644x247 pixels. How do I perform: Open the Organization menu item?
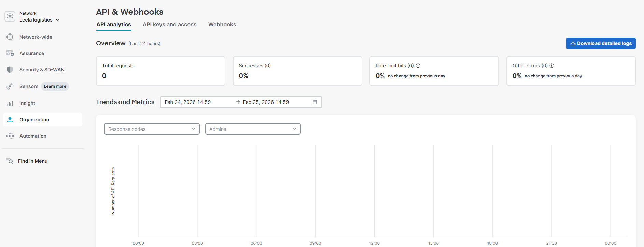click(x=34, y=120)
